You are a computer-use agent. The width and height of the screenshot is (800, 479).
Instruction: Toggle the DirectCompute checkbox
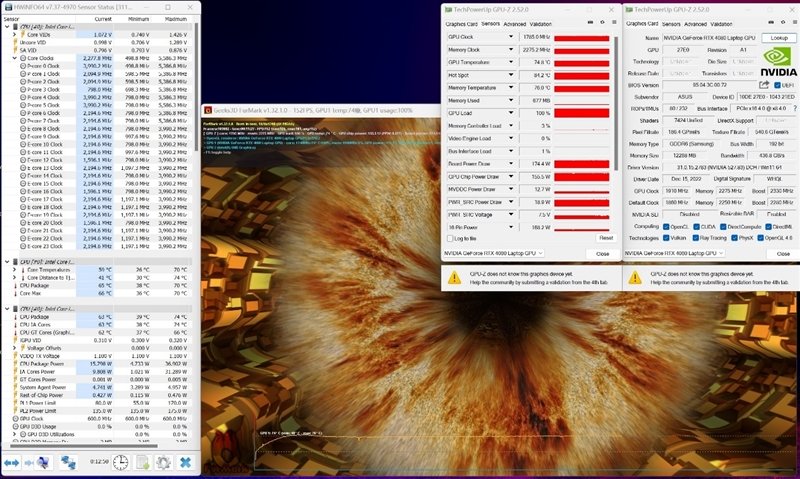coord(722,226)
